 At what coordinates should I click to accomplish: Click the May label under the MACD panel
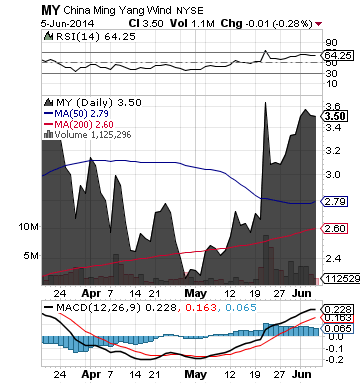point(195,374)
